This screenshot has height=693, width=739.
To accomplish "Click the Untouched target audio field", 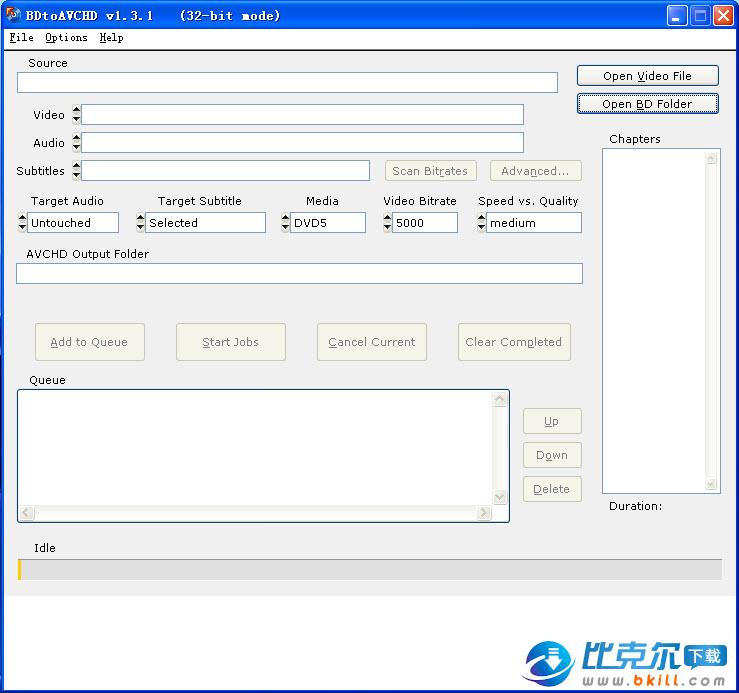I will (73, 223).
